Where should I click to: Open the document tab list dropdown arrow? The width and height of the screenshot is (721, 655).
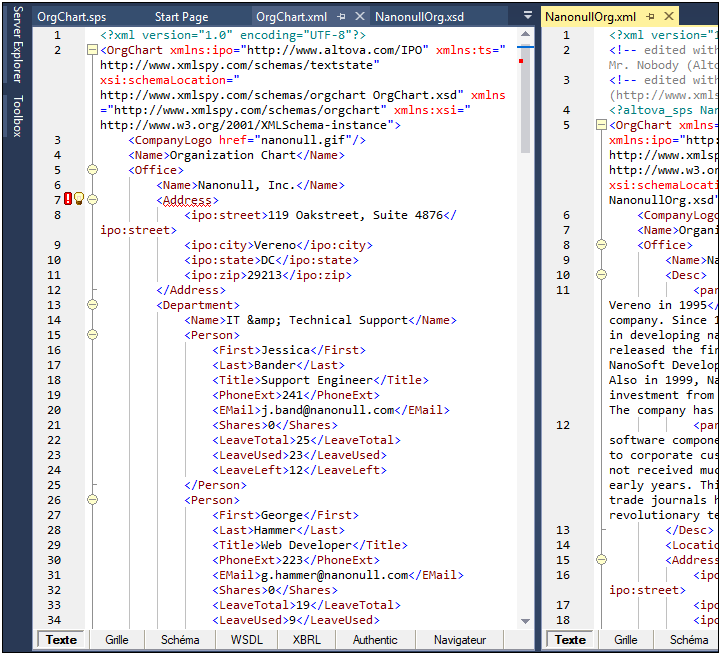pyautogui.click(x=528, y=17)
